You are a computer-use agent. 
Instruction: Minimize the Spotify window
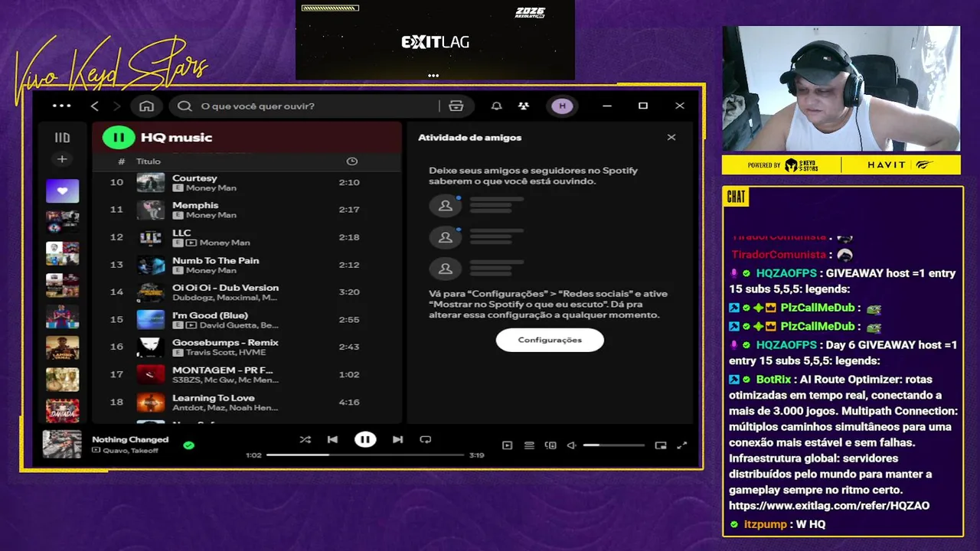(607, 106)
